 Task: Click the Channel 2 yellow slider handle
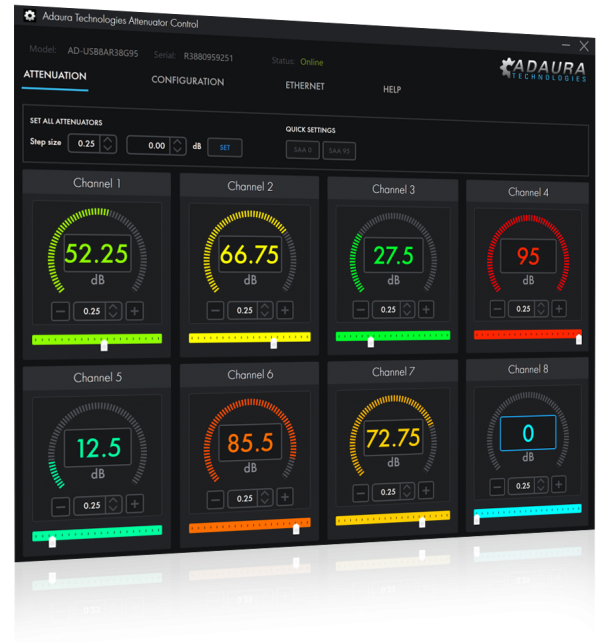274,343
